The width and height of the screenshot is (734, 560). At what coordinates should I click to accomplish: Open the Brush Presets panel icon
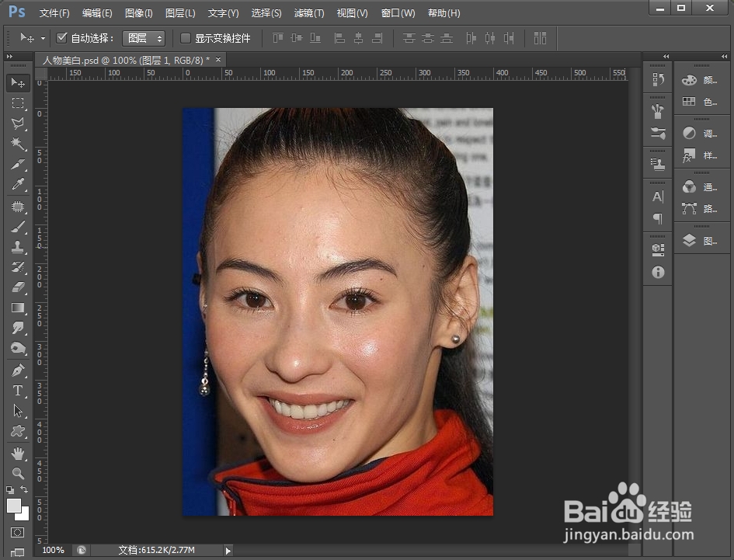pos(658,111)
